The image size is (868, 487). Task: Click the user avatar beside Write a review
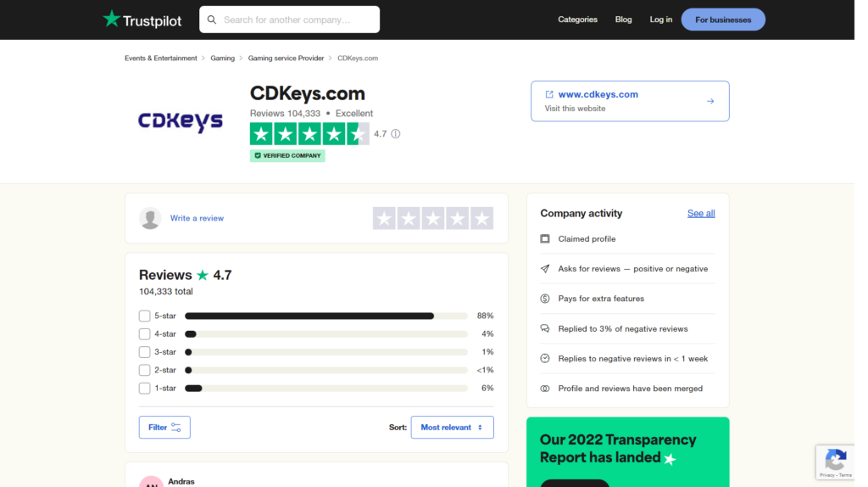(x=150, y=218)
